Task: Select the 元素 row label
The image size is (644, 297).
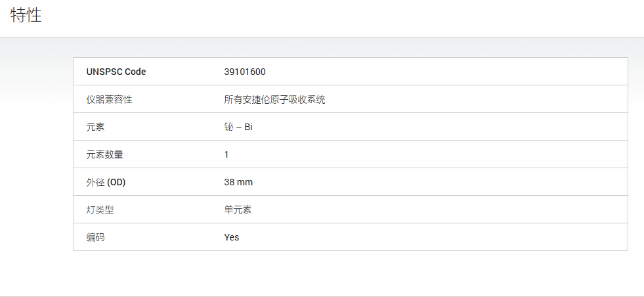Action: [x=95, y=127]
